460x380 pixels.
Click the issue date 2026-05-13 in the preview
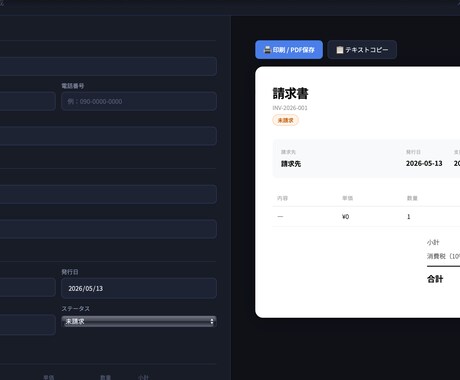click(x=424, y=163)
